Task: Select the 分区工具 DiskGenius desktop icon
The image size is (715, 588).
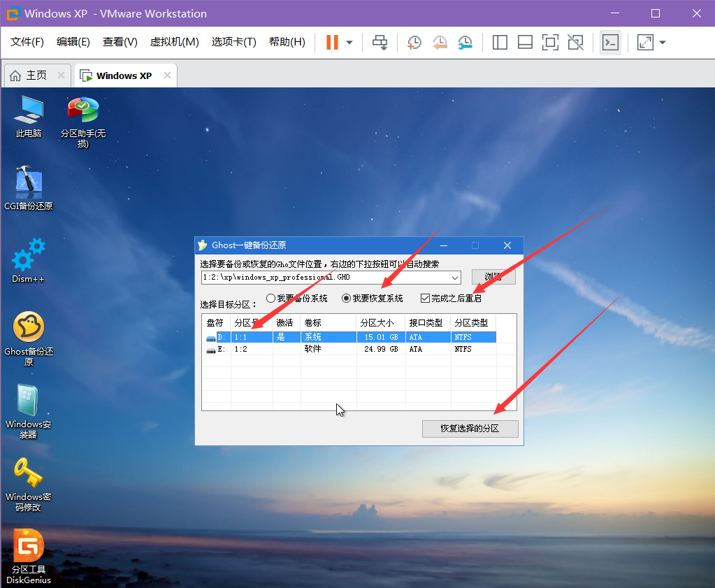Action: tap(28, 557)
